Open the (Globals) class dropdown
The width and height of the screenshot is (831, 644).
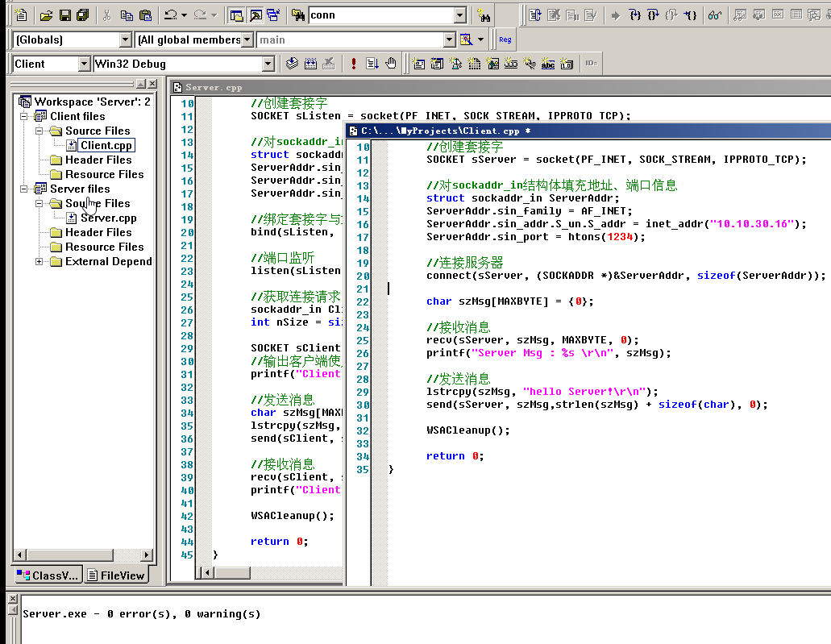[125, 39]
